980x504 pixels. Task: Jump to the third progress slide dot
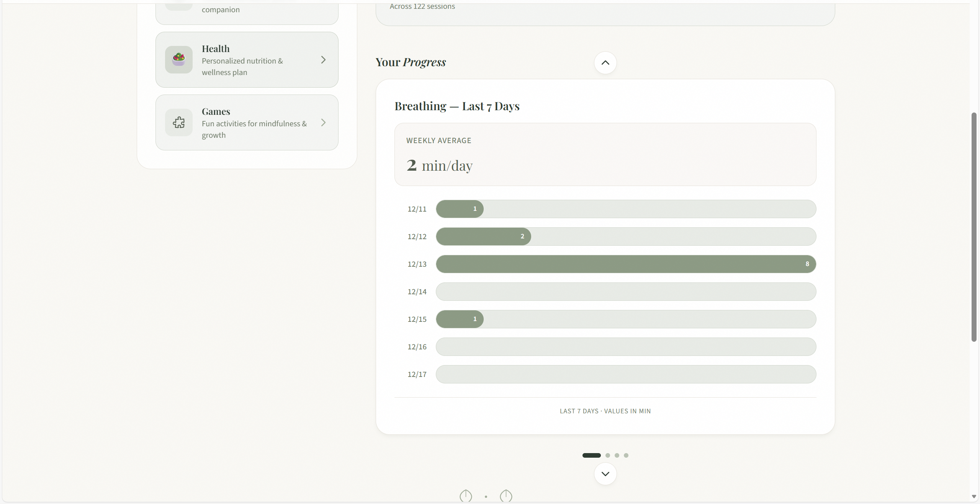(x=617, y=455)
